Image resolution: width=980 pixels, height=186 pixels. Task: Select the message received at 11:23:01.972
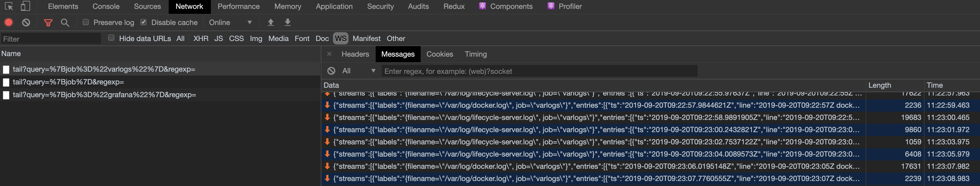651,129
